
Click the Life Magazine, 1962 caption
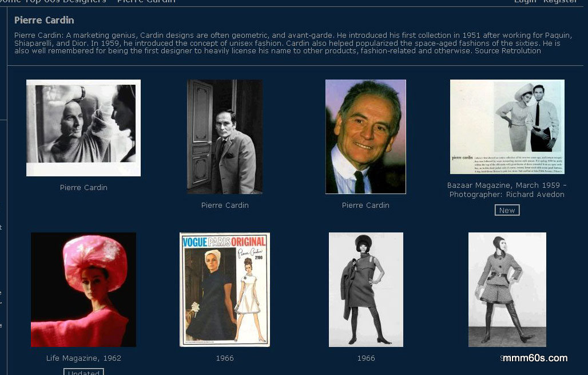84,358
